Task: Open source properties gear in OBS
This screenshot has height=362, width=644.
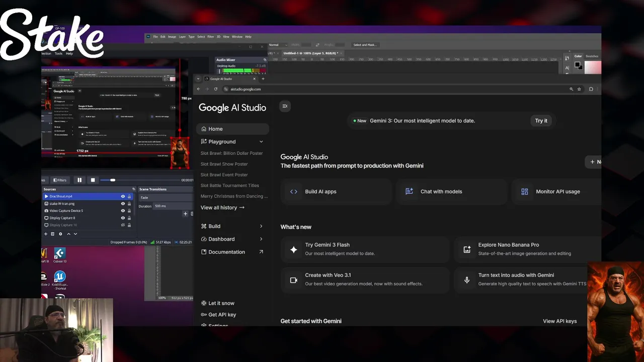Action: [60, 234]
